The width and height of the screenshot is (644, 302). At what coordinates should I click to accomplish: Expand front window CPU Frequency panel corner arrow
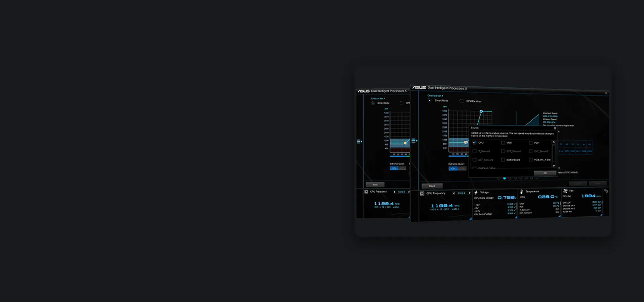point(471,218)
